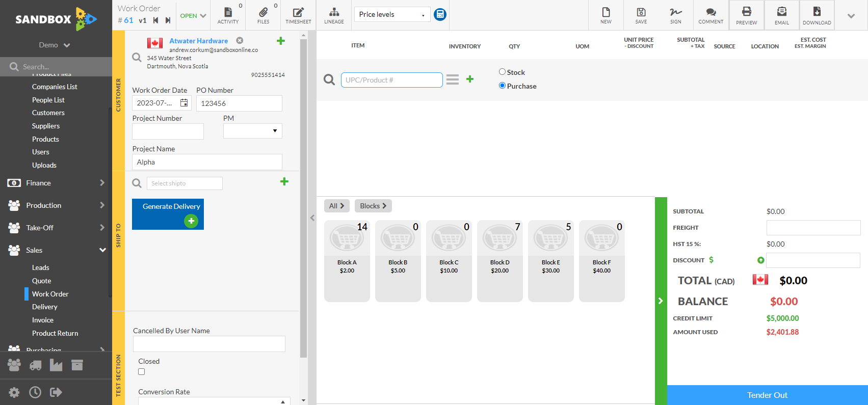Viewport: 868px width, 405px height.
Task: Open the Price levels dropdown
Action: [x=392, y=14]
